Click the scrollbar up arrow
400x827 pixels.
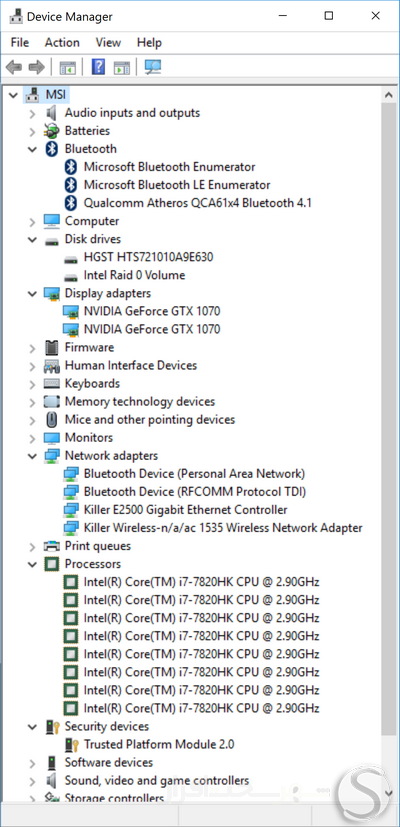click(388, 95)
